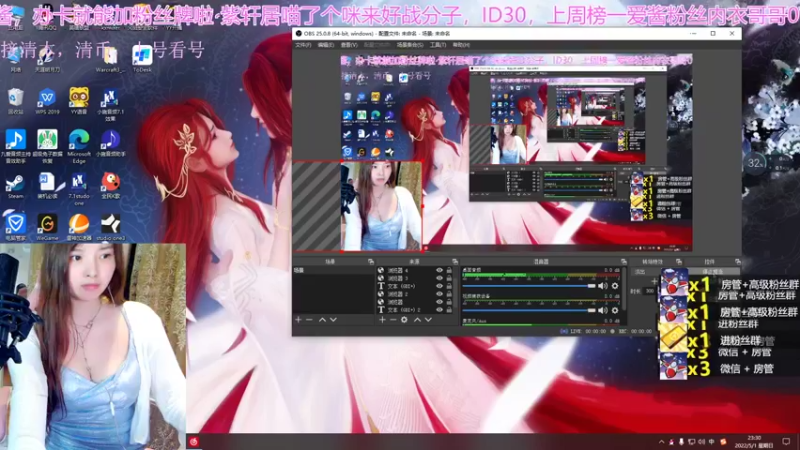Image resolution: width=800 pixels, height=450 pixels.
Task: Toggle visibility of 浏览器 source
Action: pyautogui.click(x=439, y=302)
